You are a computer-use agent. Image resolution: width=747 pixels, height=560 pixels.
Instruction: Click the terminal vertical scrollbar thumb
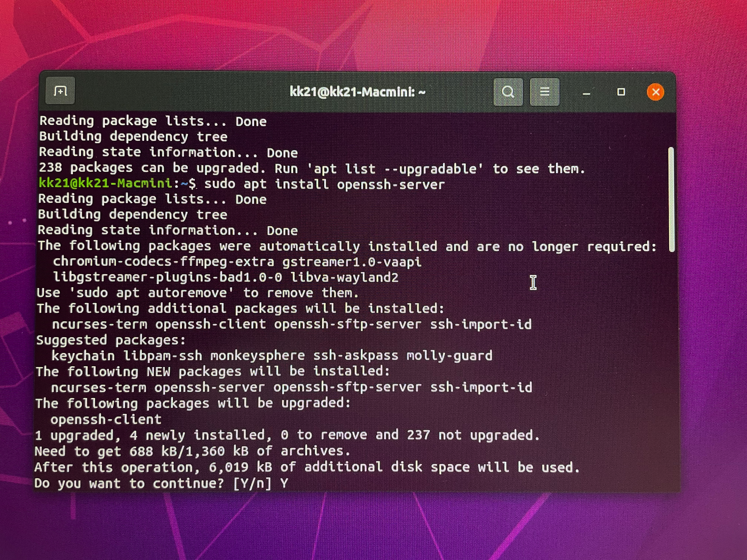[x=671, y=199]
